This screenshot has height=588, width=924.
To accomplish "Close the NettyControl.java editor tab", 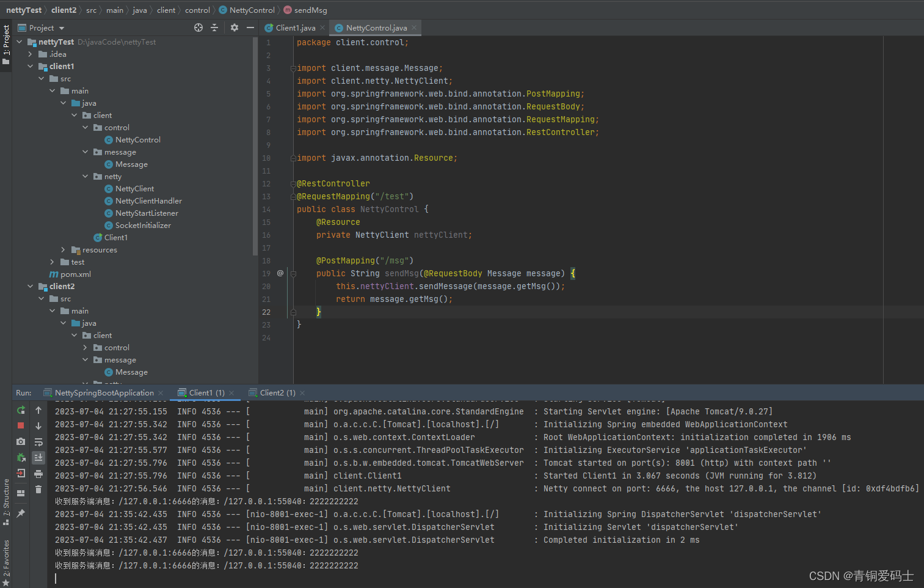I will 414,28.
